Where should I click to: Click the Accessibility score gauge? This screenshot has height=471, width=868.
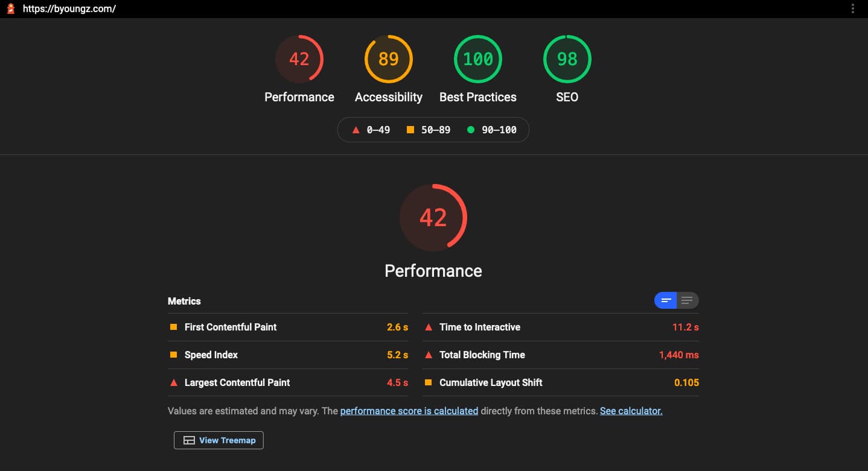[388, 59]
